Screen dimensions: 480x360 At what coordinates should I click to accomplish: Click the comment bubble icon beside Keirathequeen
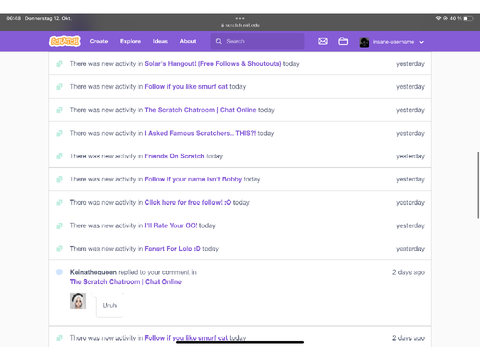click(59, 272)
